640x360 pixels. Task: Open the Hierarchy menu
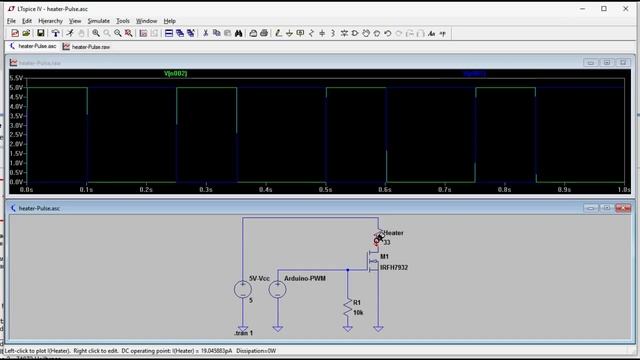pos(50,21)
